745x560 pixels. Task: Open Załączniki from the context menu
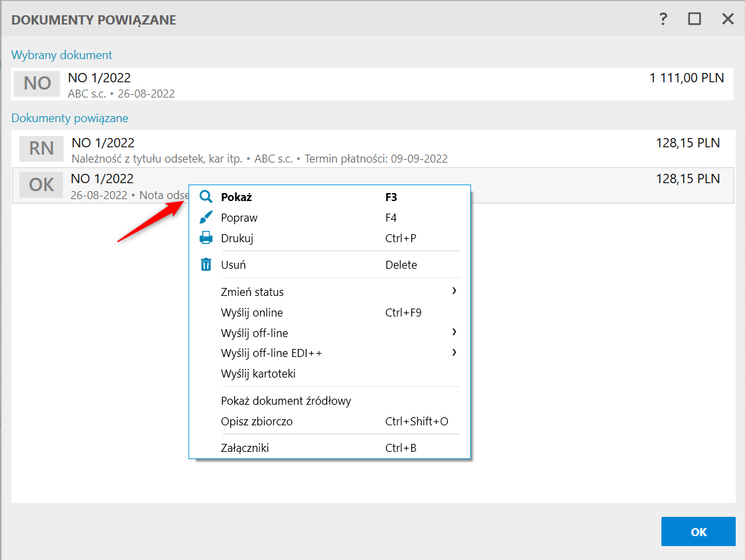[x=245, y=448]
